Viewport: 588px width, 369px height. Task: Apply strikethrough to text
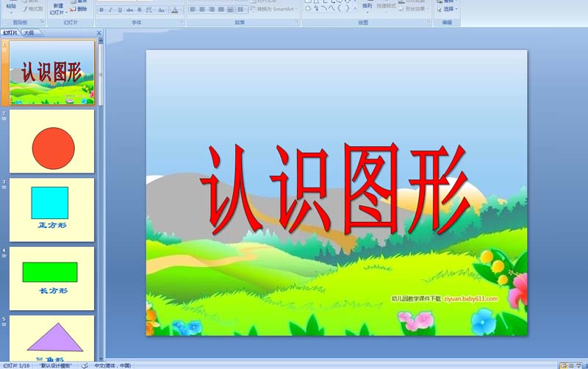(x=130, y=10)
